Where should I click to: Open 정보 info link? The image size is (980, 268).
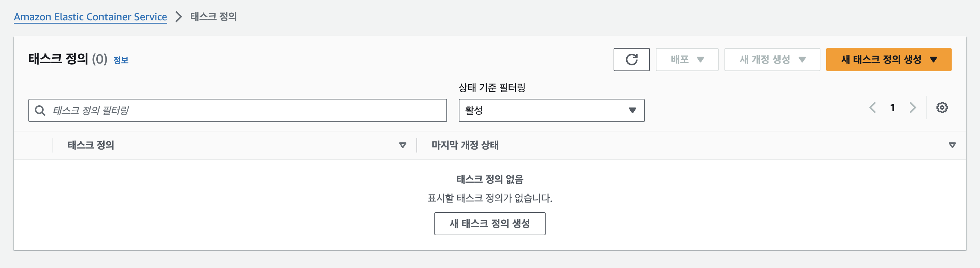(121, 60)
